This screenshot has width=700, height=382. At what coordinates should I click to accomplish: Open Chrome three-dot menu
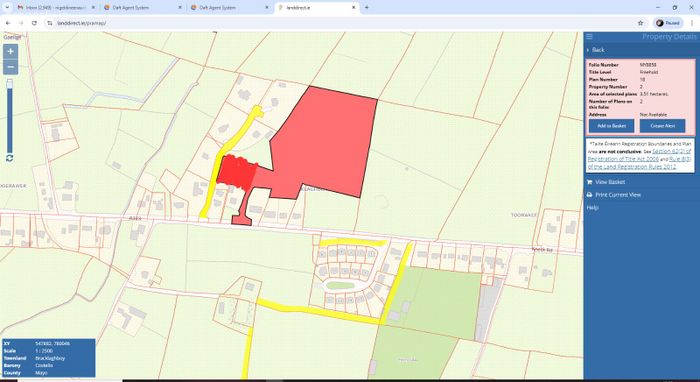pyautogui.click(x=692, y=23)
